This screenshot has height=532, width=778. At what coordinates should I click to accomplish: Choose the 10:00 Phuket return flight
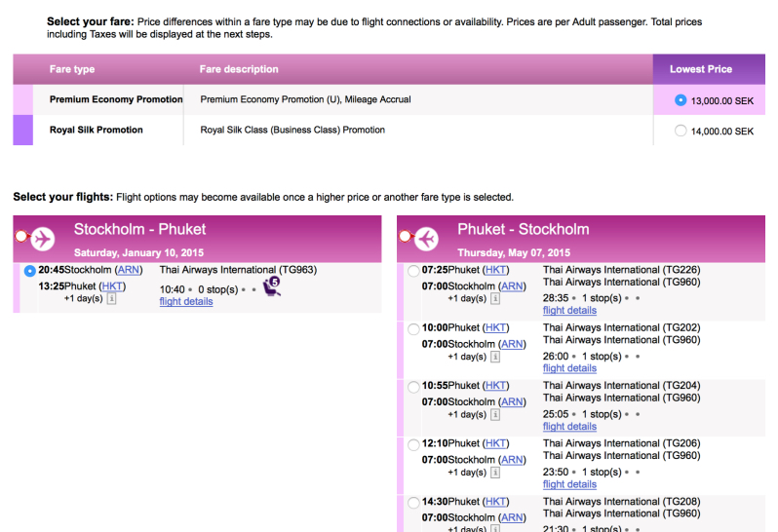pyautogui.click(x=414, y=328)
